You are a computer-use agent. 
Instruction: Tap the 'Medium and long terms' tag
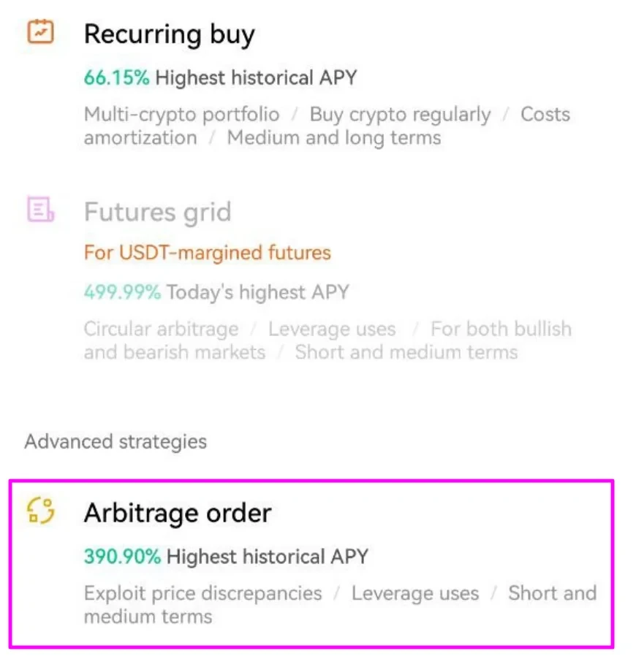(x=334, y=137)
